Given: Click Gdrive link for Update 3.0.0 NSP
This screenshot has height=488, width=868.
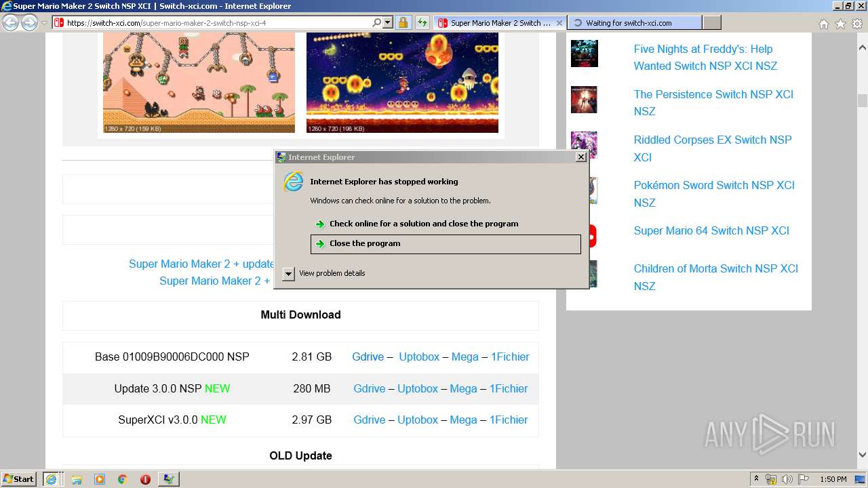Looking at the screenshot, I should point(369,388).
